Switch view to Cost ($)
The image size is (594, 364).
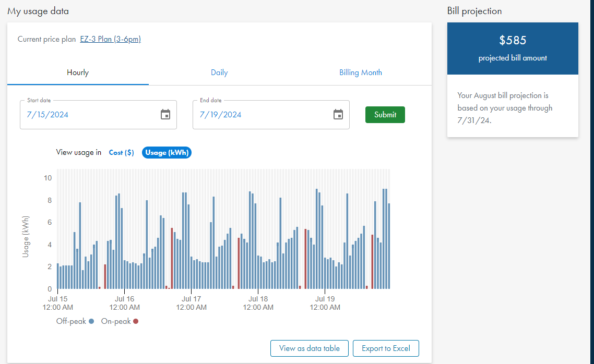pyautogui.click(x=121, y=153)
